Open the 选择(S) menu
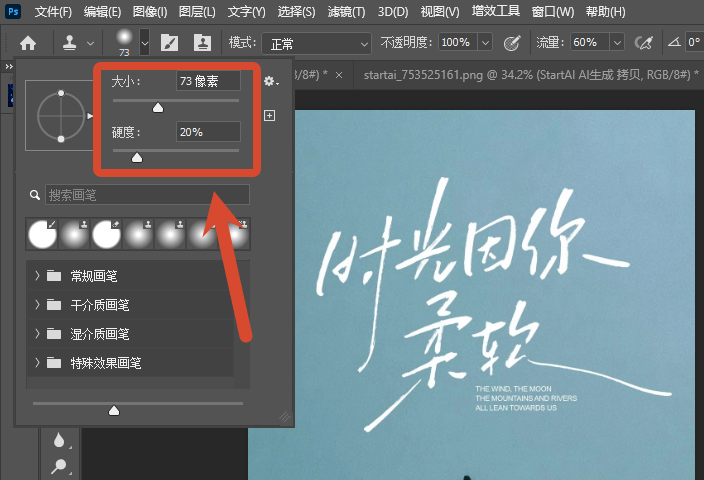Image resolution: width=704 pixels, height=480 pixels. [296, 11]
